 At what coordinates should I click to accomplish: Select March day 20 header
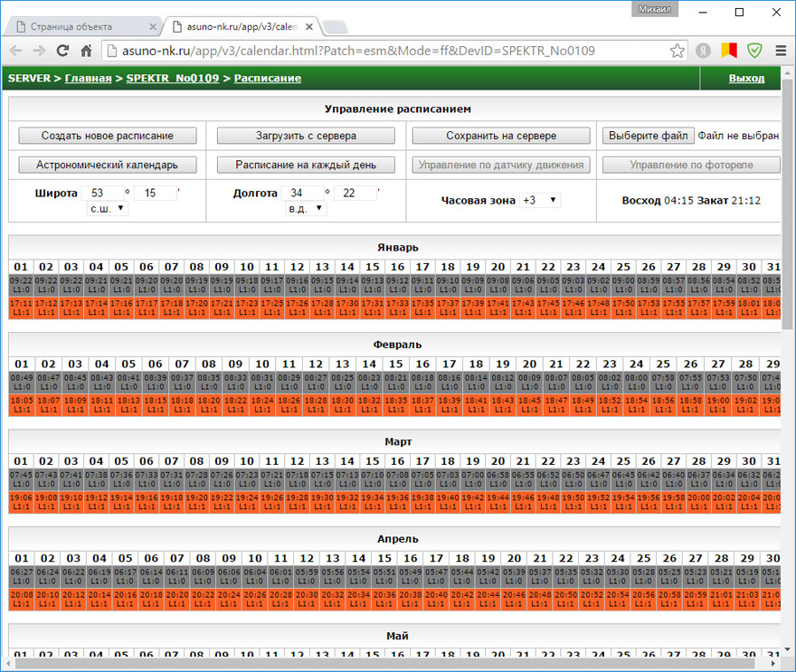pos(497,461)
